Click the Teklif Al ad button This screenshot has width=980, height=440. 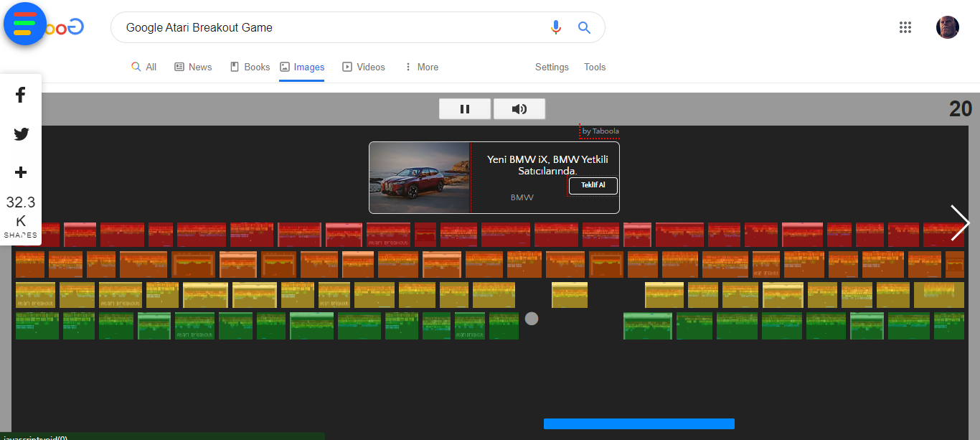(593, 185)
